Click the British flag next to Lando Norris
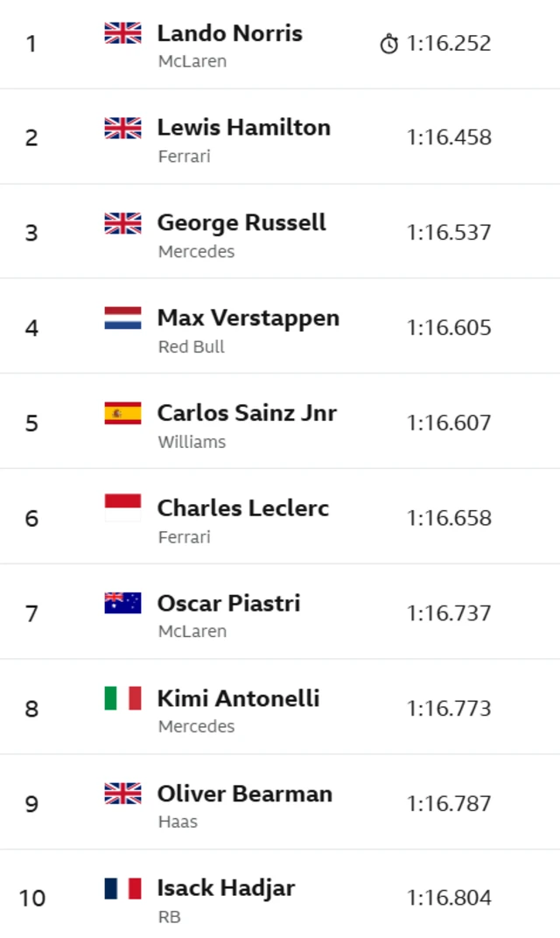 pyautogui.click(x=122, y=33)
